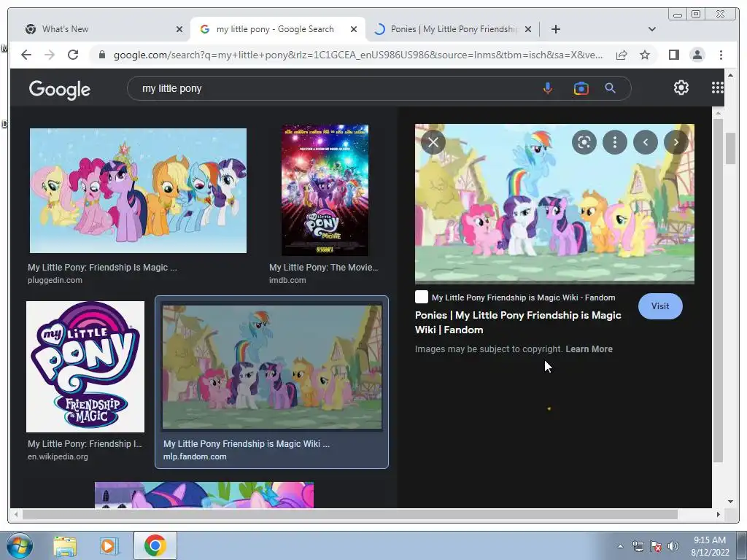This screenshot has width=747, height=560.
Task: Click the padlock site info icon
Action: 102,55
